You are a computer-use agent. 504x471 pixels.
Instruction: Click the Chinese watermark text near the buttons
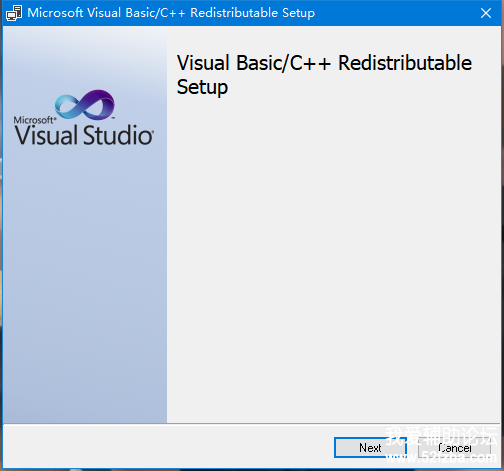[x=441, y=436]
